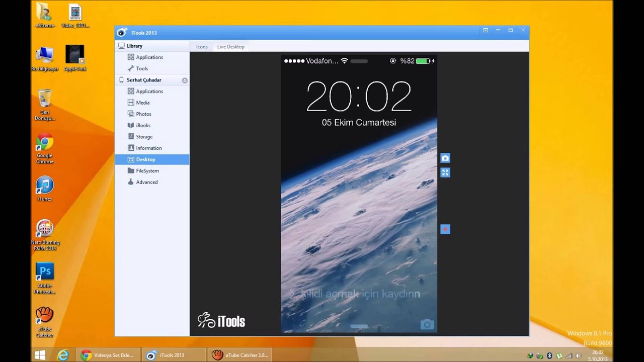Viewport: 644px width, 362px height.
Task: Open FileSystem in the sidebar
Action: pos(152,171)
